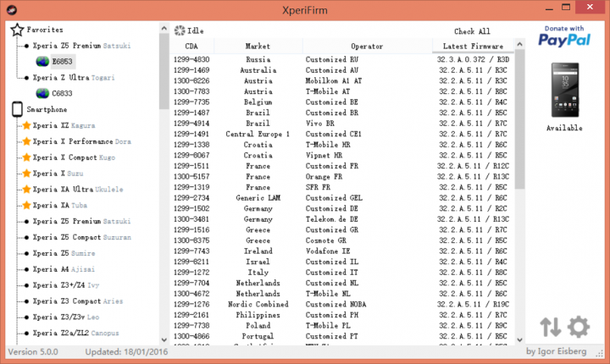Click the star beside Xperia XA Ultra
610x364 pixels.
pyautogui.click(x=26, y=189)
